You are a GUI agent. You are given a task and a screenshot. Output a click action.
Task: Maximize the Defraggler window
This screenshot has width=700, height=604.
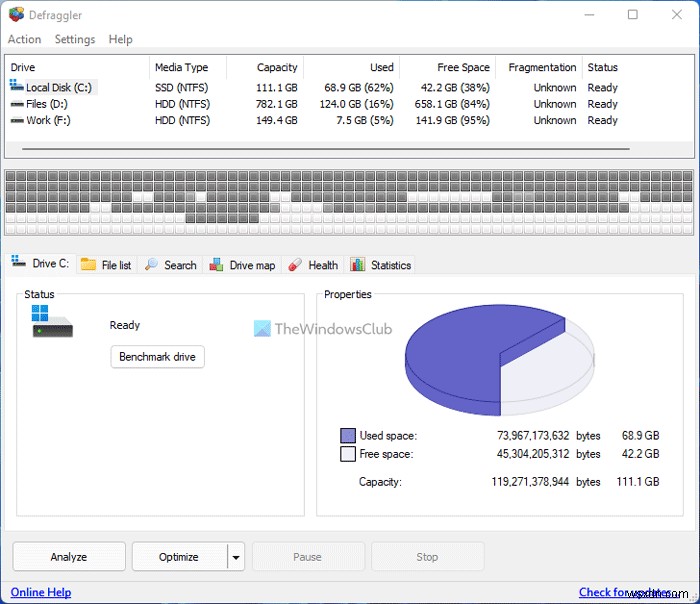633,15
